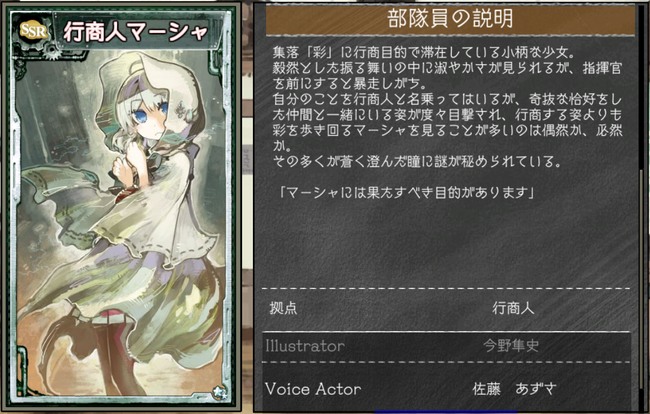Click the line その多くが蒼く澄んだ瞳

(417, 161)
